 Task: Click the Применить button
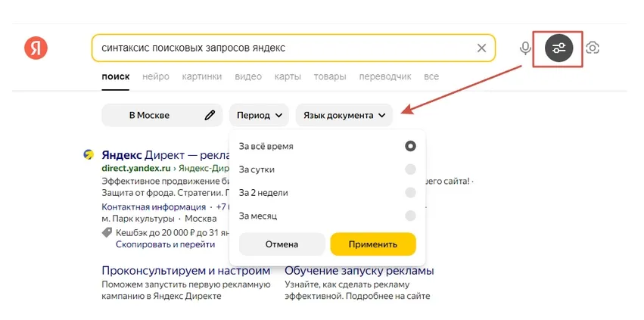[x=373, y=244]
